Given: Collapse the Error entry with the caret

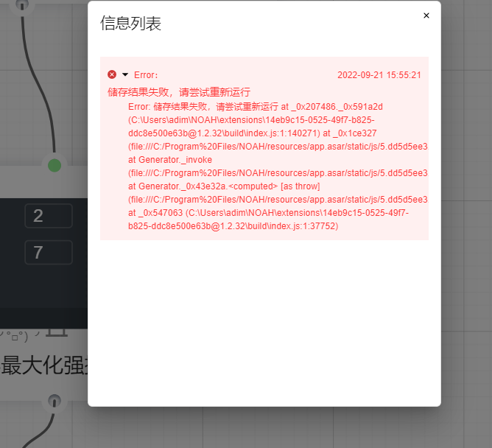Looking at the screenshot, I should pyautogui.click(x=124, y=74).
